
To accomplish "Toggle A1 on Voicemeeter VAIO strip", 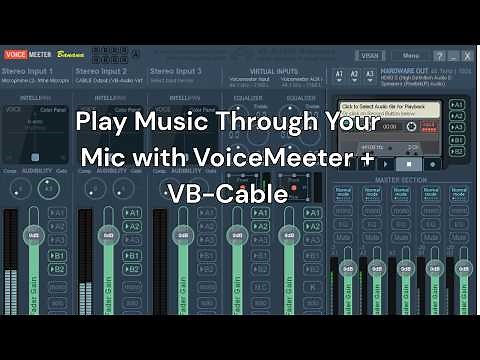I will click(260, 213).
